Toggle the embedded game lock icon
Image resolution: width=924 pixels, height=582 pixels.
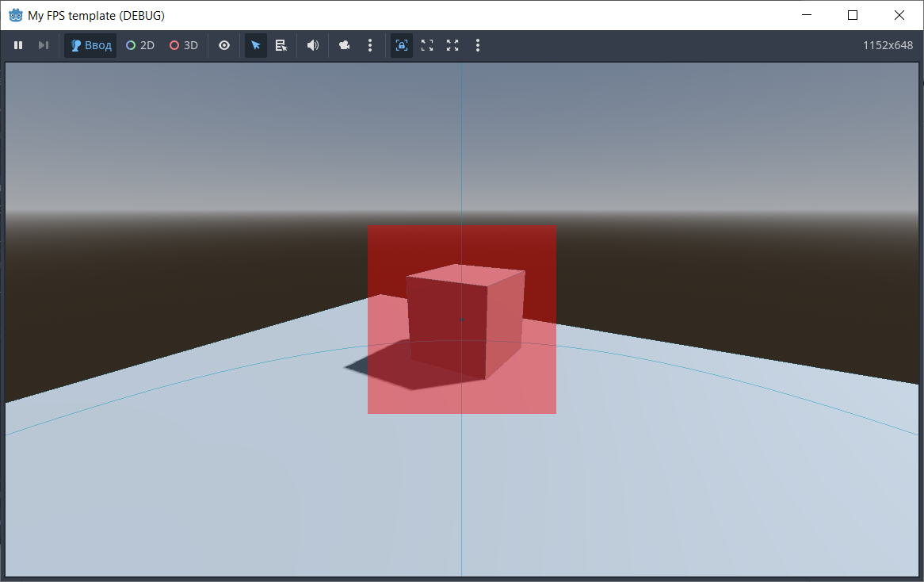click(402, 46)
